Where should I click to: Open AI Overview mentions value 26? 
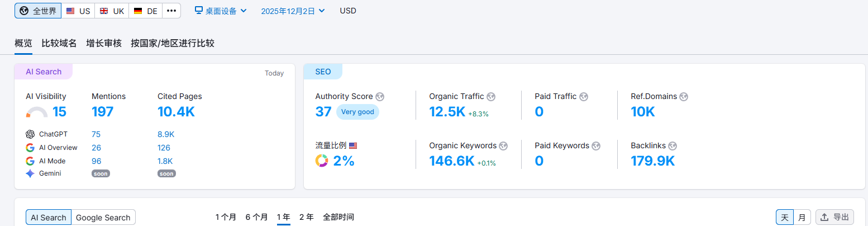point(96,148)
